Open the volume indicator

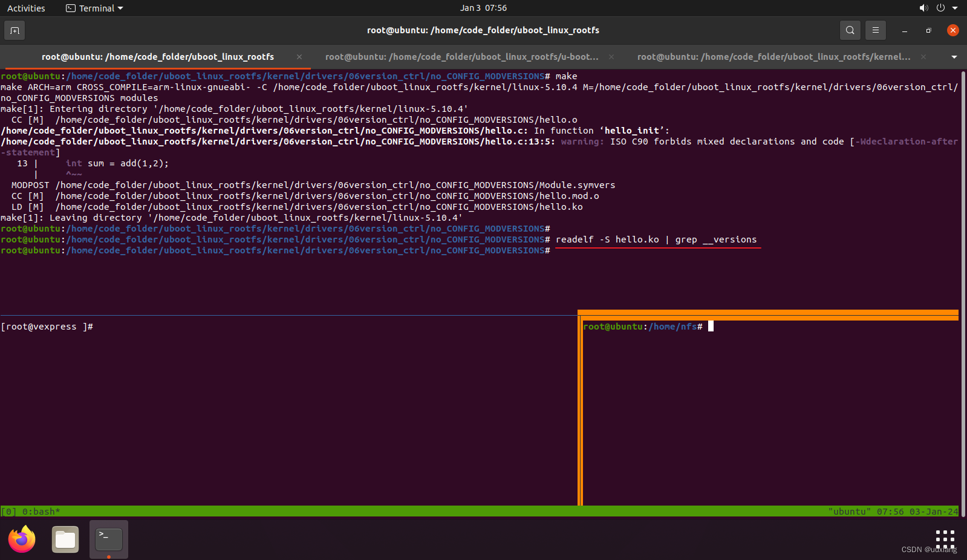tap(923, 8)
